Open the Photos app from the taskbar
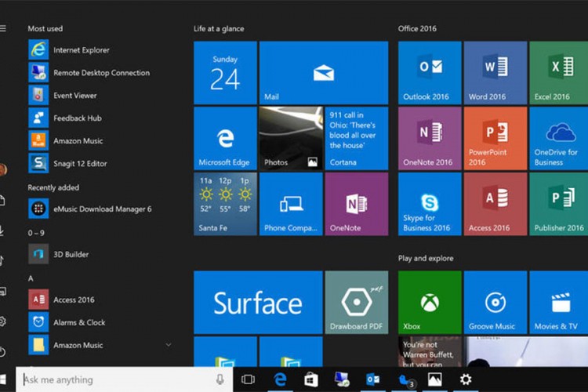Viewport: 588px width, 392px height. (435, 379)
